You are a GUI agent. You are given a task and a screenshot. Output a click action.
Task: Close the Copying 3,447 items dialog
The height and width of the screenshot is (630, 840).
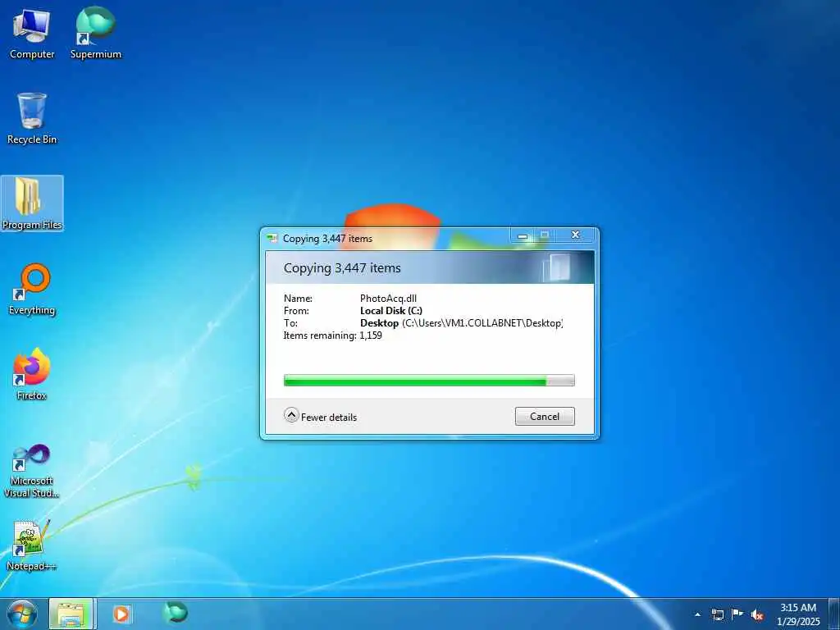click(x=575, y=235)
